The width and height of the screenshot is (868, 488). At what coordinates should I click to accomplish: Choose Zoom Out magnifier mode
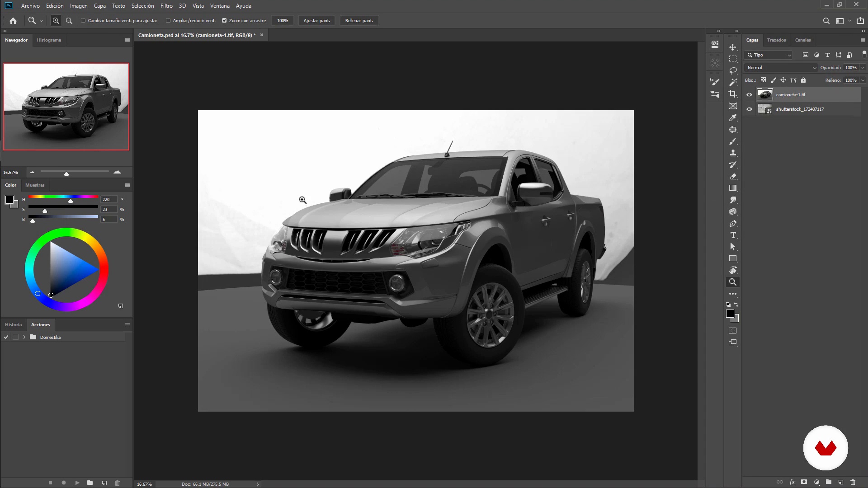(x=69, y=21)
